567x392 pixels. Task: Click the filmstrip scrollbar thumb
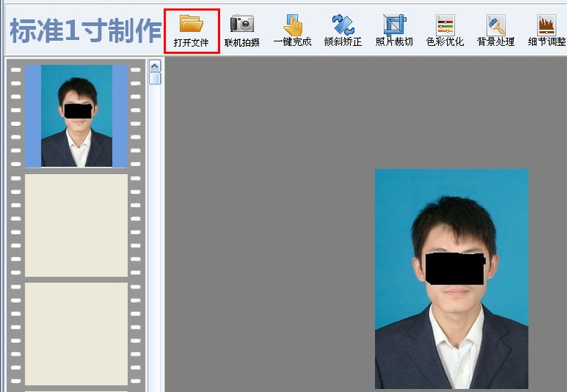[x=155, y=79]
